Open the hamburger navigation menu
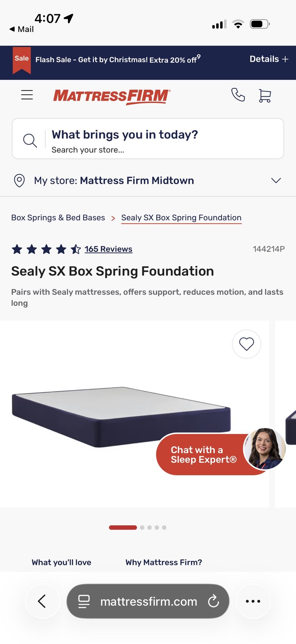Screen dimensions: 296x644 27,95
